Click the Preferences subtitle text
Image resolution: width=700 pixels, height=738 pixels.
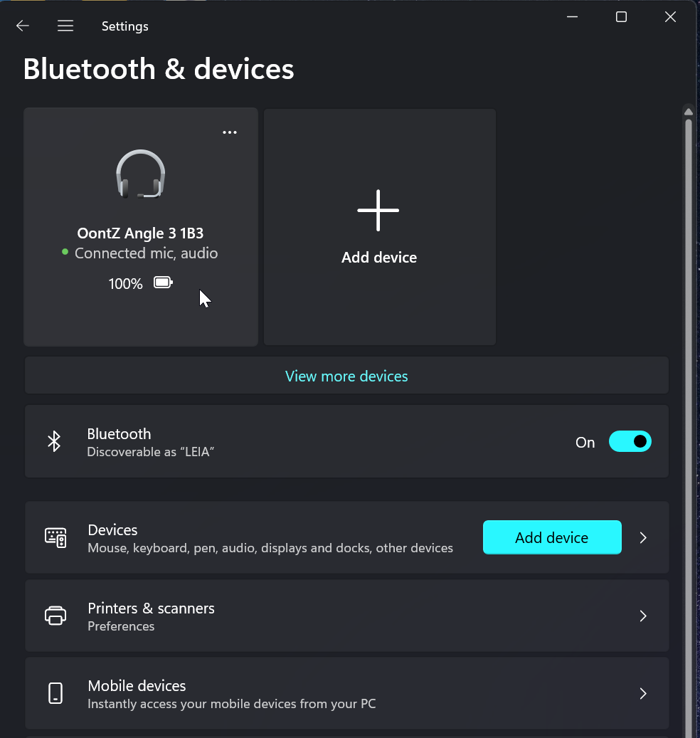pos(121,626)
